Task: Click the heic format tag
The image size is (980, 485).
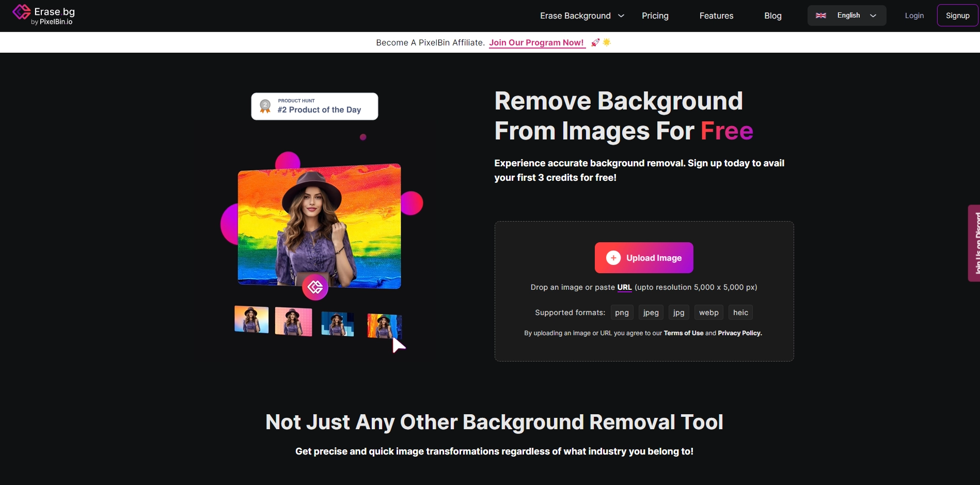Action: 740,312
